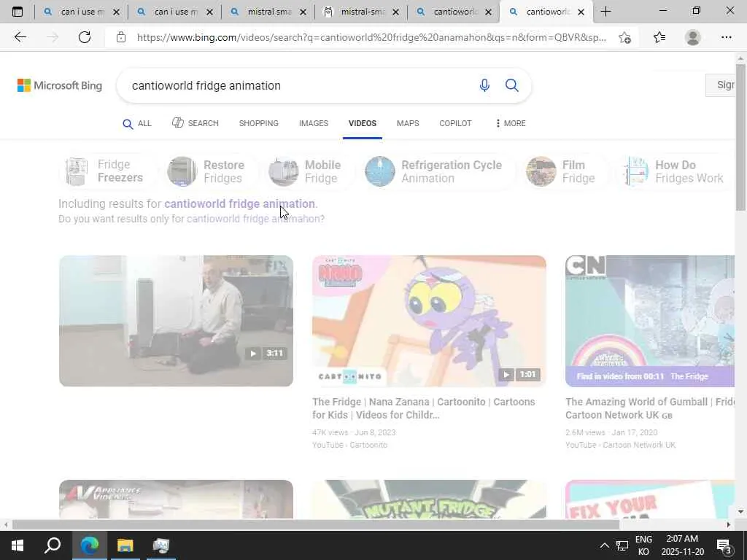
Task: Open 'The Amazing World of Gumball' title link
Action: pos(650,408)
